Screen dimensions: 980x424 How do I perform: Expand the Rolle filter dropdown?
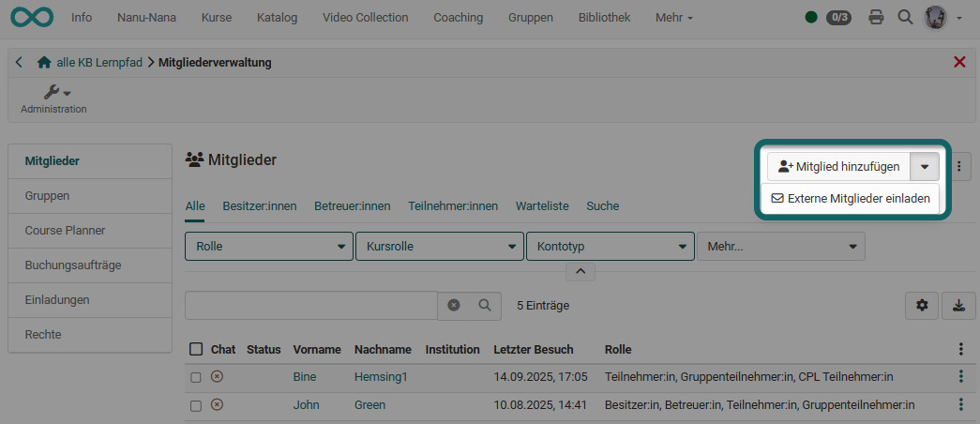tap(268, 246)
